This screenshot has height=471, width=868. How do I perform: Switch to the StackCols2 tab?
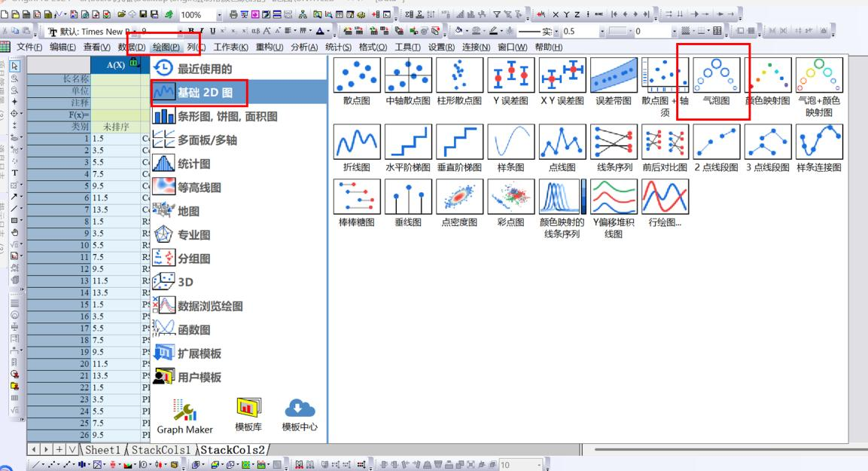[x=233, y=450]
